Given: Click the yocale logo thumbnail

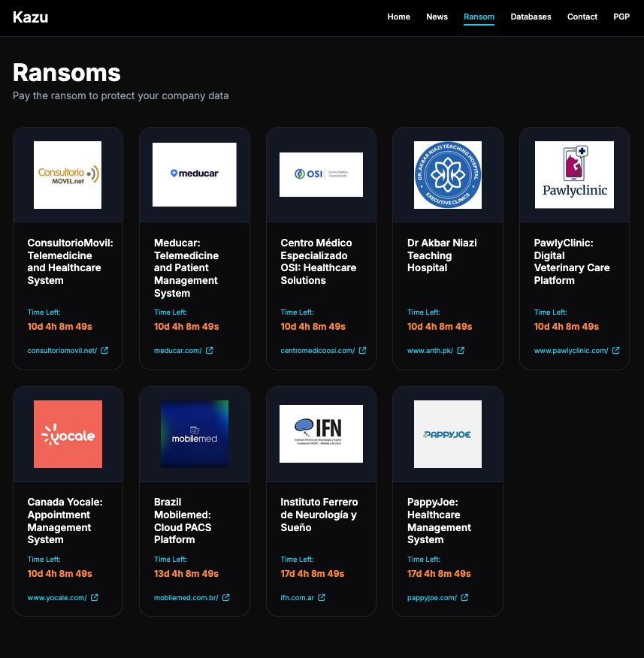Looking at the screenshot, I should [68, 434].
